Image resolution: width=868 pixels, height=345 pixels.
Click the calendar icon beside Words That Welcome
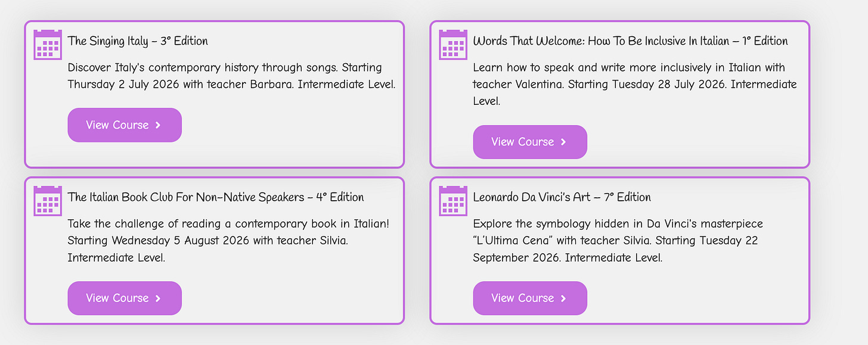click(453, 45)
